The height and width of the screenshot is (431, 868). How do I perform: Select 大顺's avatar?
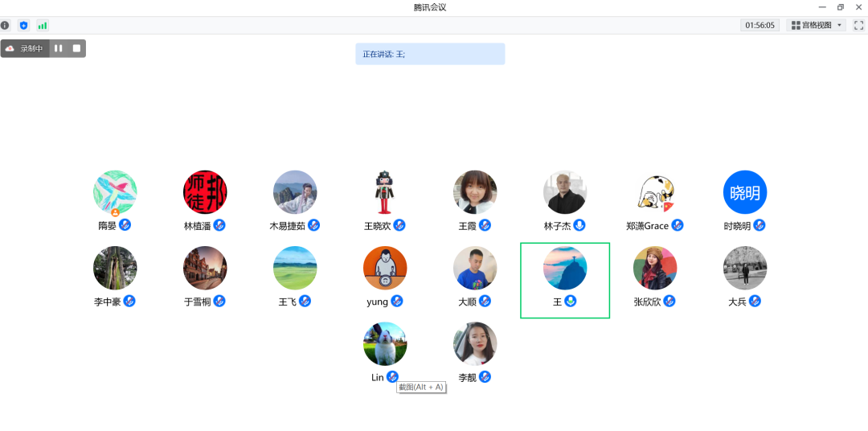point(475,268)
